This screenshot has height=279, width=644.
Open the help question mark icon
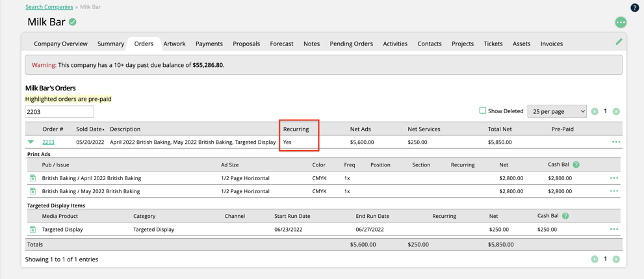[634, 7]
